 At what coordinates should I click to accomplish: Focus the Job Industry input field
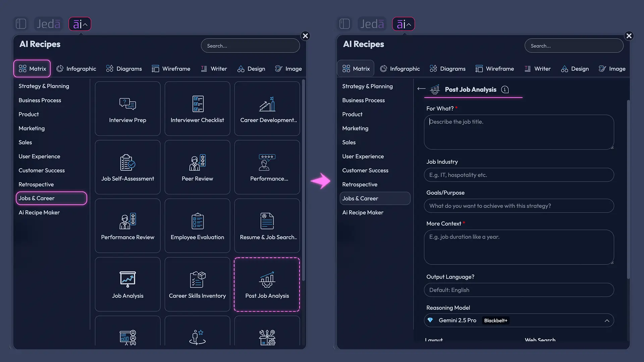point(519,175)
